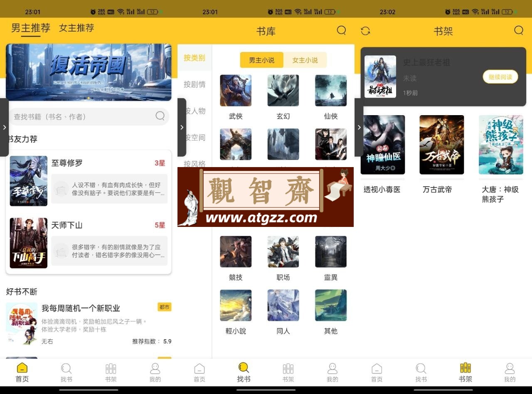Select 按空间 sidebar tab
Screen dimensions: 532x394
(195, 138)
